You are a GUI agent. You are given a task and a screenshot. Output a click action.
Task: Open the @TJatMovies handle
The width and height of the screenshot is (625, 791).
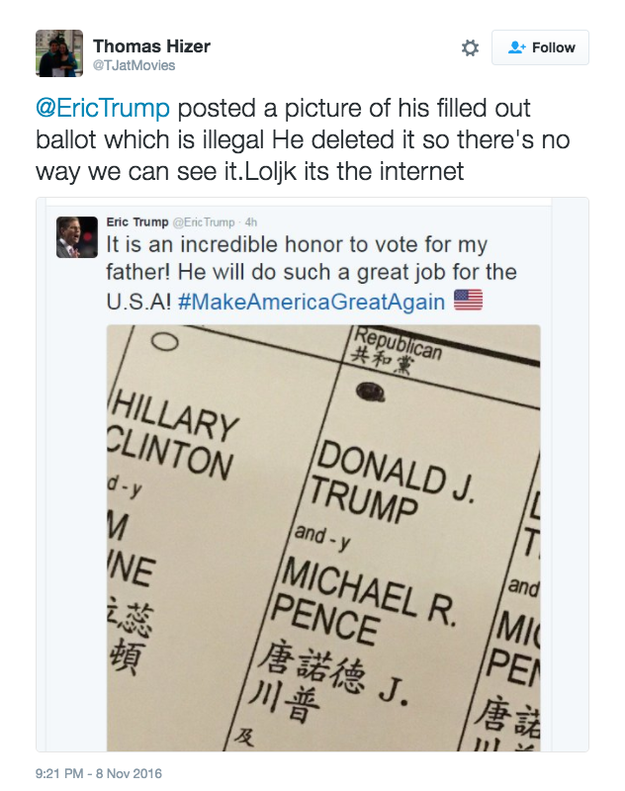click(134, 66)
